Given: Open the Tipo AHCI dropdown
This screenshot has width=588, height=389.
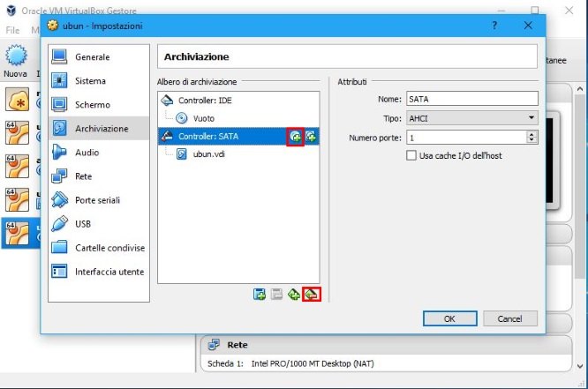Looking at the screenshot, I should 471,118.
